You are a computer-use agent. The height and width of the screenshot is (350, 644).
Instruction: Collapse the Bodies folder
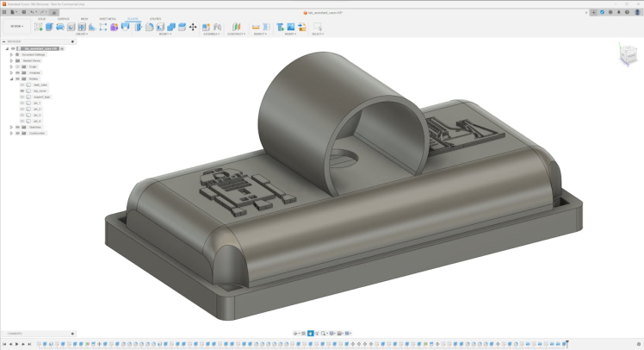point(10,78)
